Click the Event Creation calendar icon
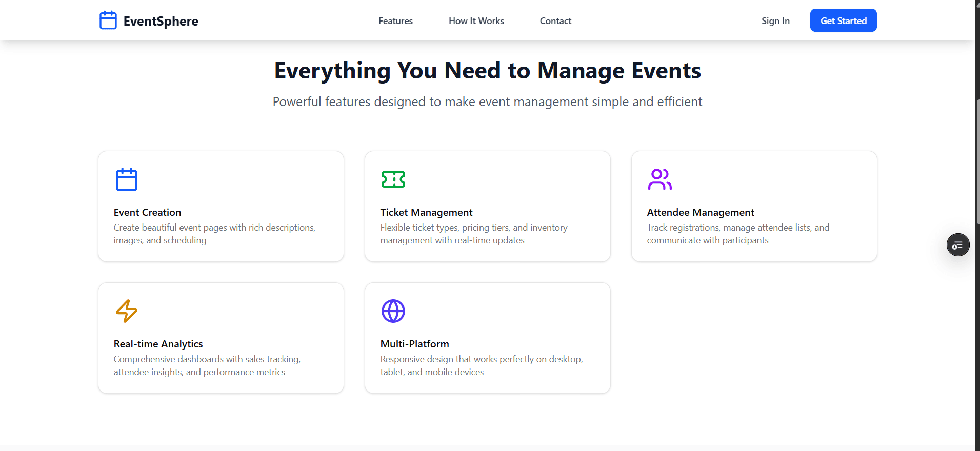 pos(127,179)
